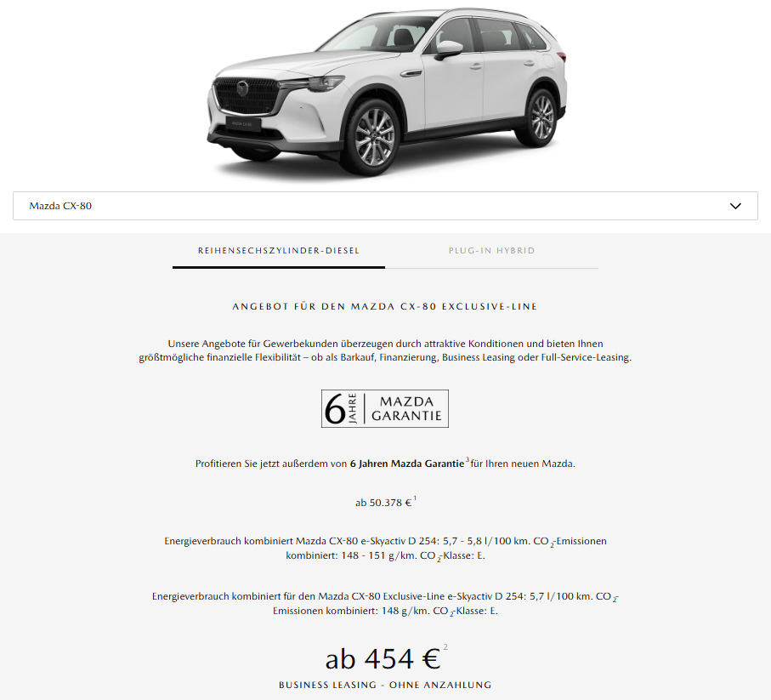Open footnote 3 next to Mazda Garantie
Image resolution: width=771 pixels, height=700 pixels.
pyautogui.click(x=468, y=459)
